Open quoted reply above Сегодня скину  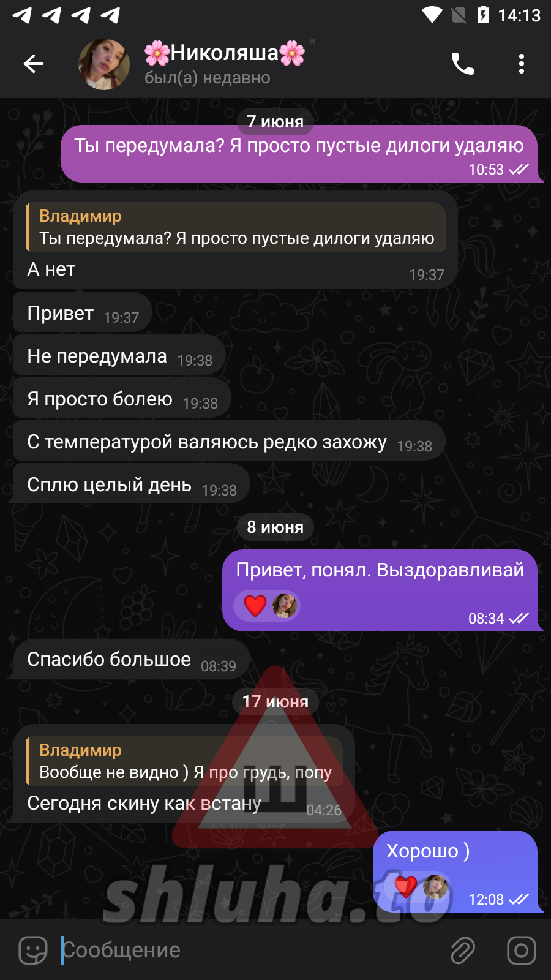click(184, 761)
